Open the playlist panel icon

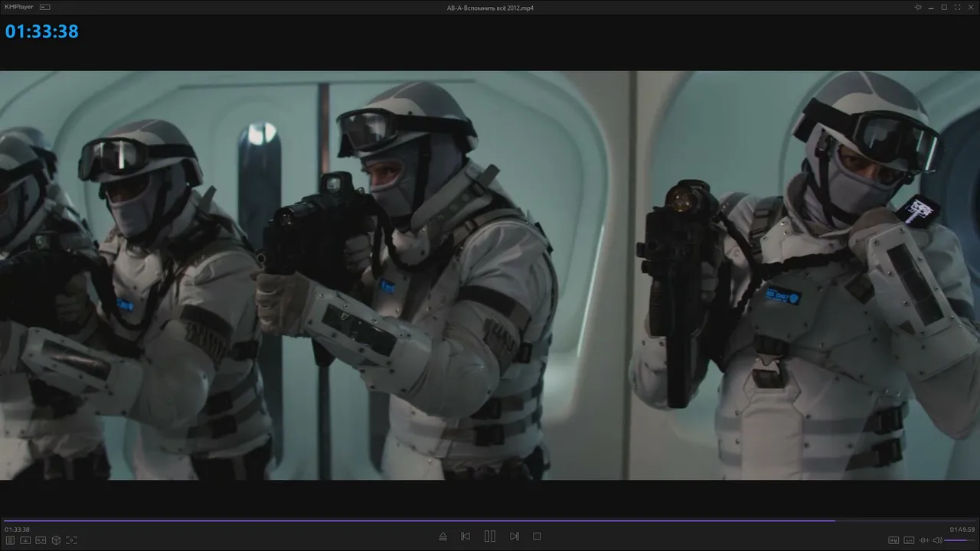[x=11, y=540]
